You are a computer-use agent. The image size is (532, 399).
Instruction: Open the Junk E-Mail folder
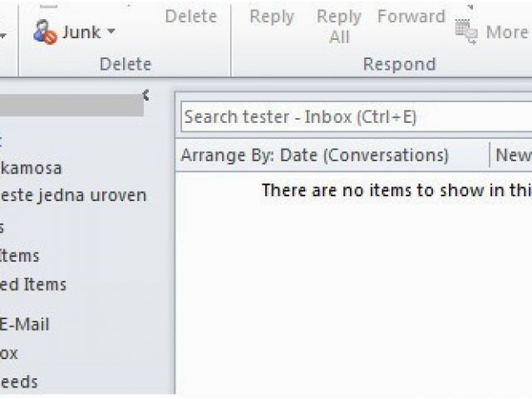[x=25, y=324]
